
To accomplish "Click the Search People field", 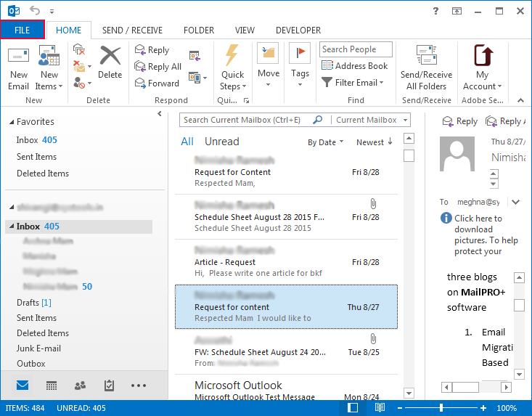I will [356, 49].
